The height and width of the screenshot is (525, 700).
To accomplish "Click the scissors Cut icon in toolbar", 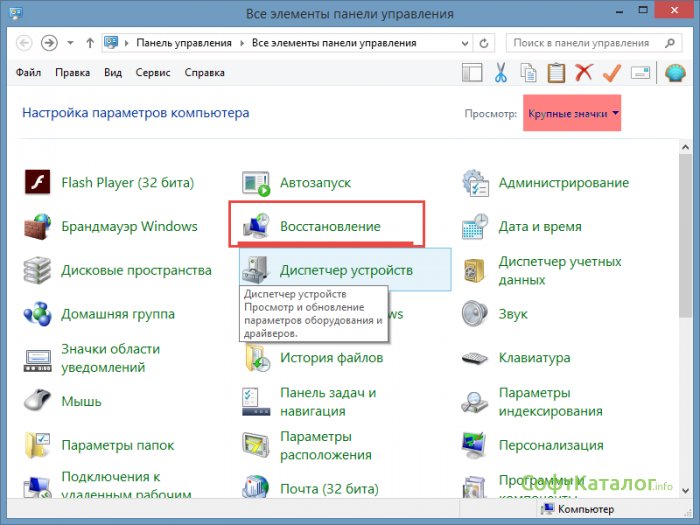I will click(501, 73).
